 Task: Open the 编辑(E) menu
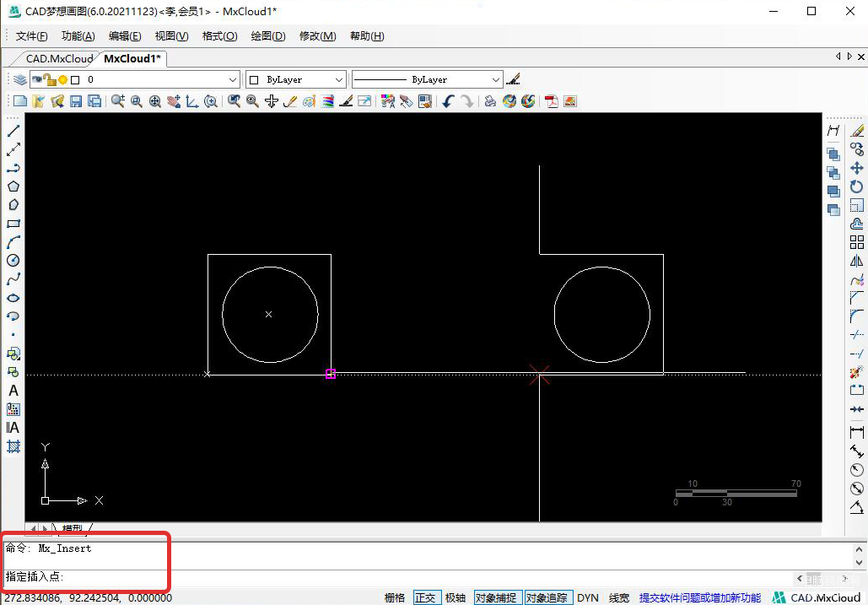[125, 36]
